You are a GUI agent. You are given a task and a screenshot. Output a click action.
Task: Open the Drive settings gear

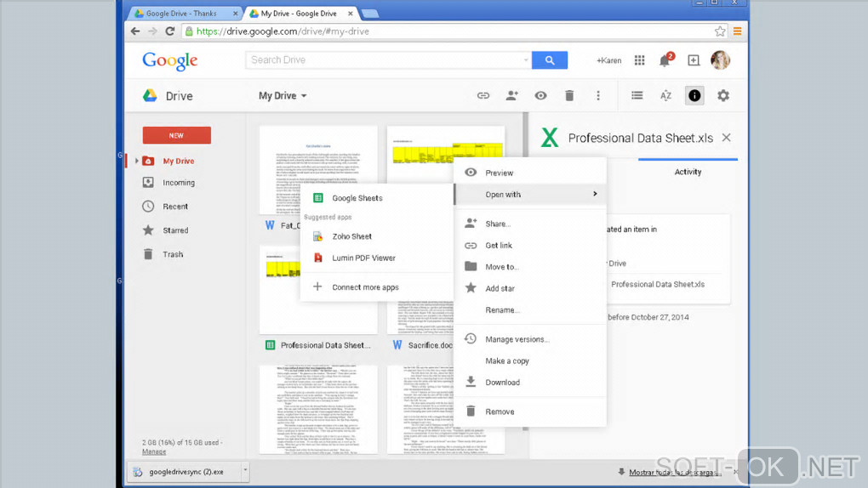click(723, 96)
